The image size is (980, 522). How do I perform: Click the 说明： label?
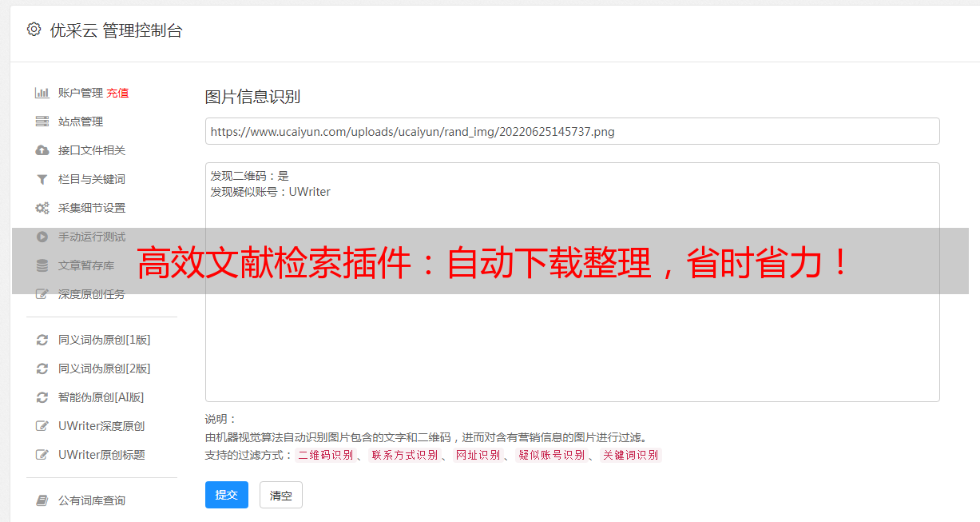(221, 419)
